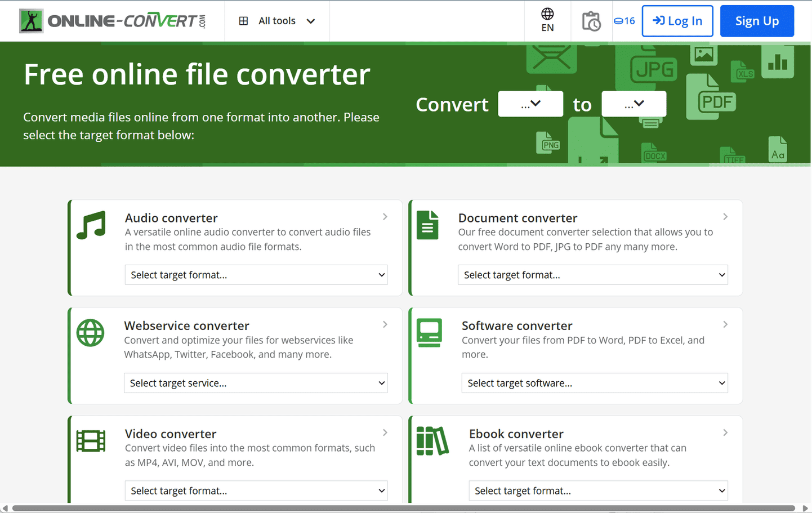Open the source format Convert dropdown
Image resolution: width=812 pixels, height=513 pixels.
[530, 104]
